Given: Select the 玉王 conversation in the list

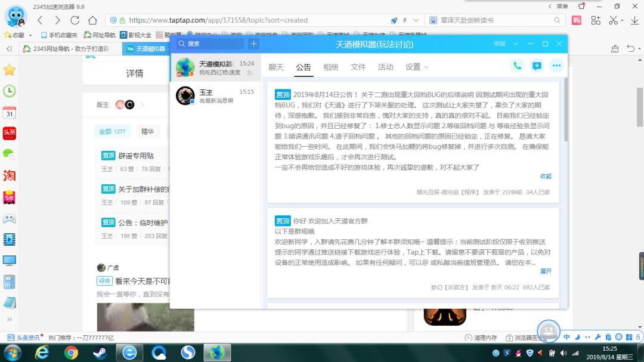Looking at the screenshot, I should 215,96.
